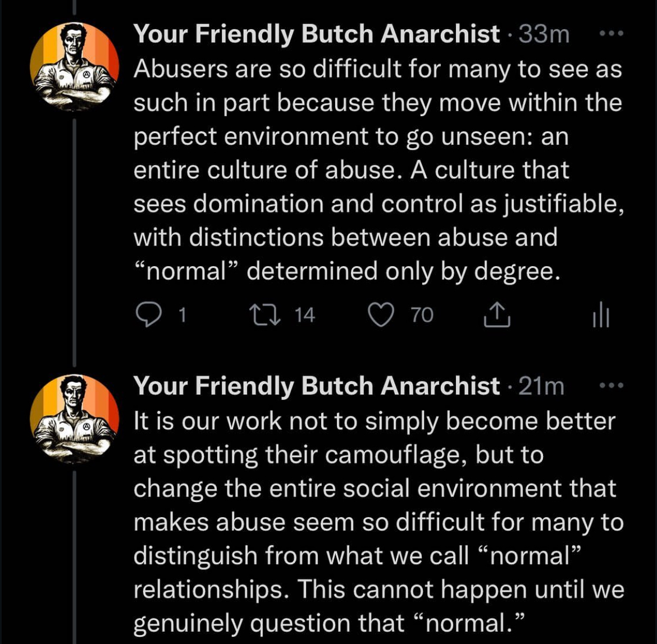Visit author name on the first tweet
Image resolution: width=657 pixels, height=644 pixels.
[316, 34]
